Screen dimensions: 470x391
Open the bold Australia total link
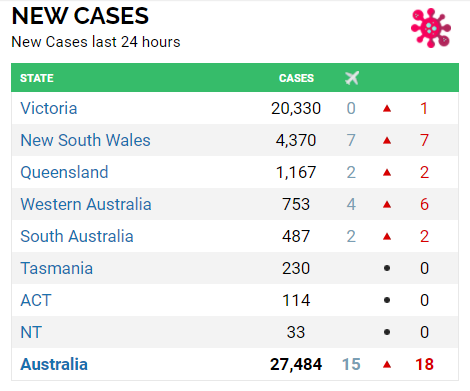[x=54, y=364]
